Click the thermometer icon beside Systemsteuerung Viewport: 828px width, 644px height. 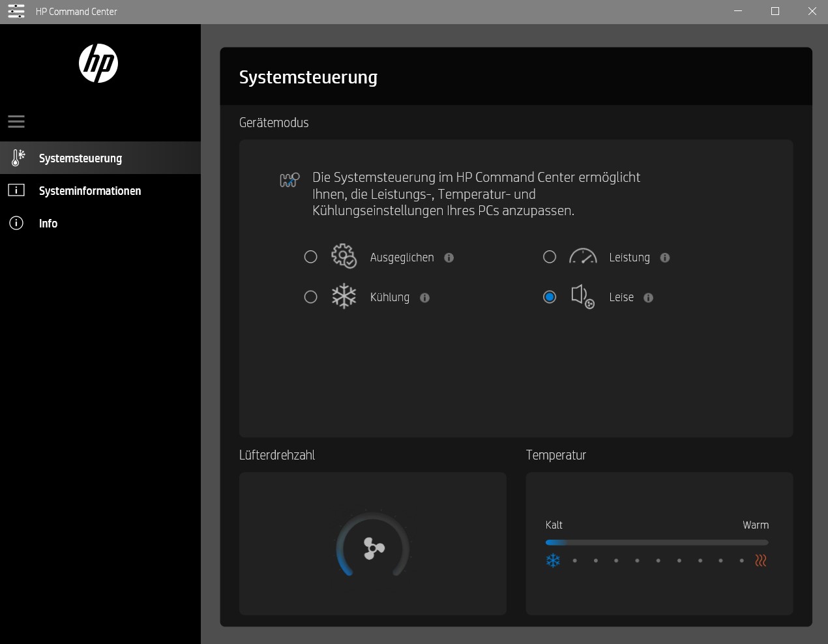tap(18, 158)
